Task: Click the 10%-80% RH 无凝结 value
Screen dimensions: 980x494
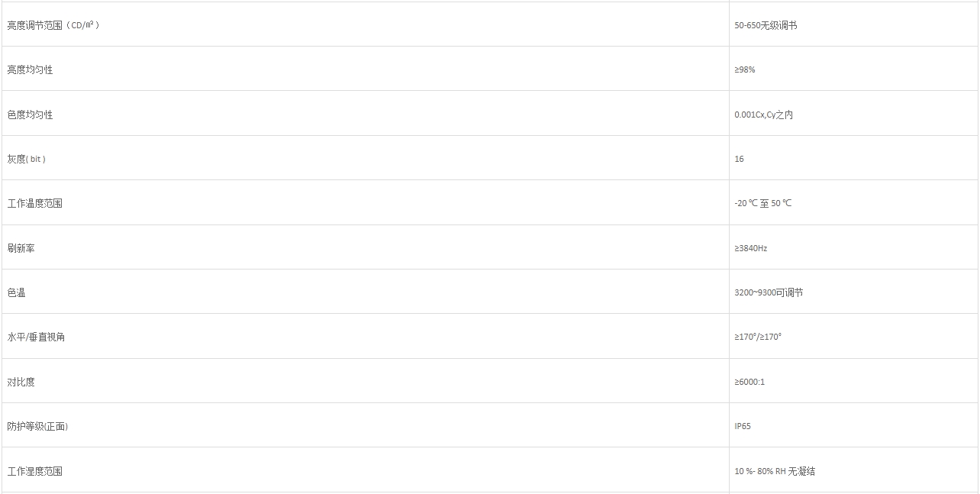Action: tap(775, 471)
